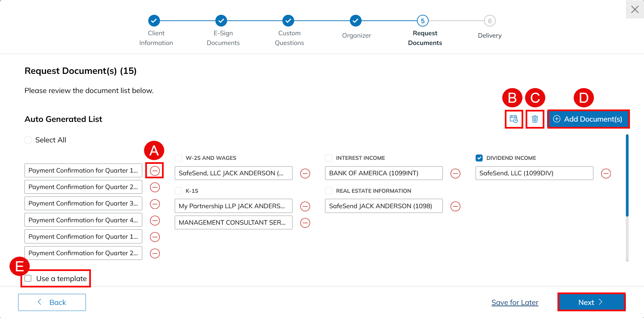Edit the Payment Confirmation for Quarter 4 field
Screen dimensions: 644x318
[x=83, y=220]
